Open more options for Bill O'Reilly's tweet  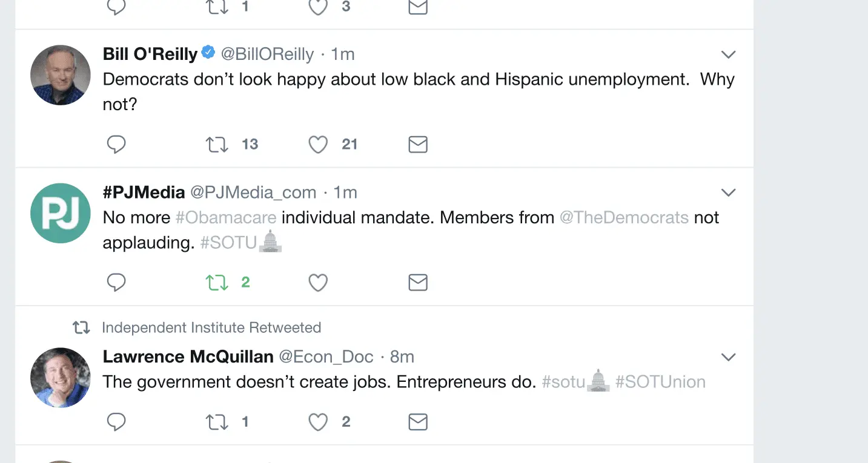click(x=728, y=54)
